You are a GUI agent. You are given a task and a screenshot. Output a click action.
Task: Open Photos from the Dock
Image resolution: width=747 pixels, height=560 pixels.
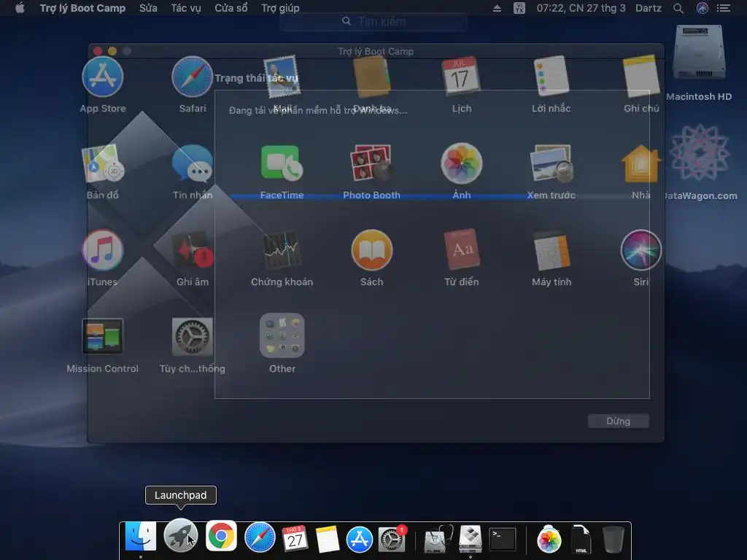(549, 540)
